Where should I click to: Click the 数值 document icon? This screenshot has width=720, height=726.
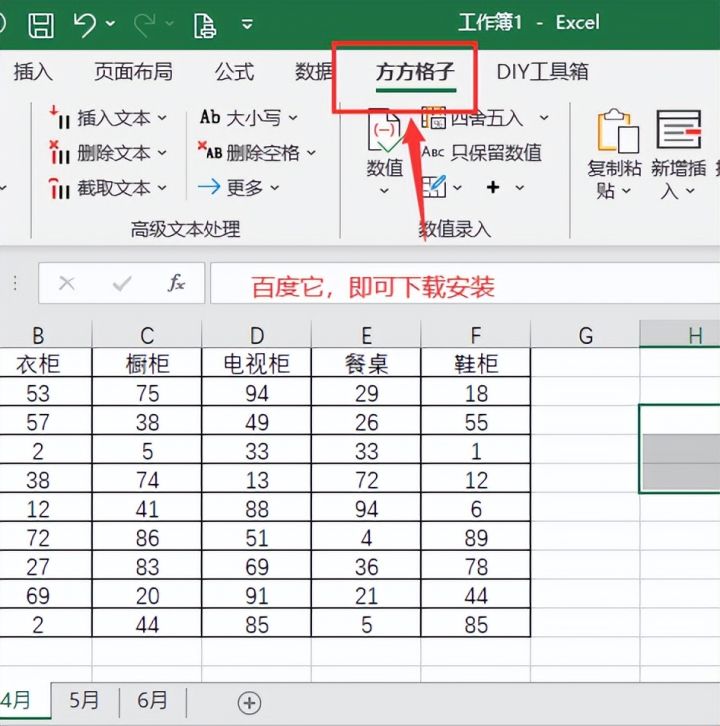coord(384,131)
